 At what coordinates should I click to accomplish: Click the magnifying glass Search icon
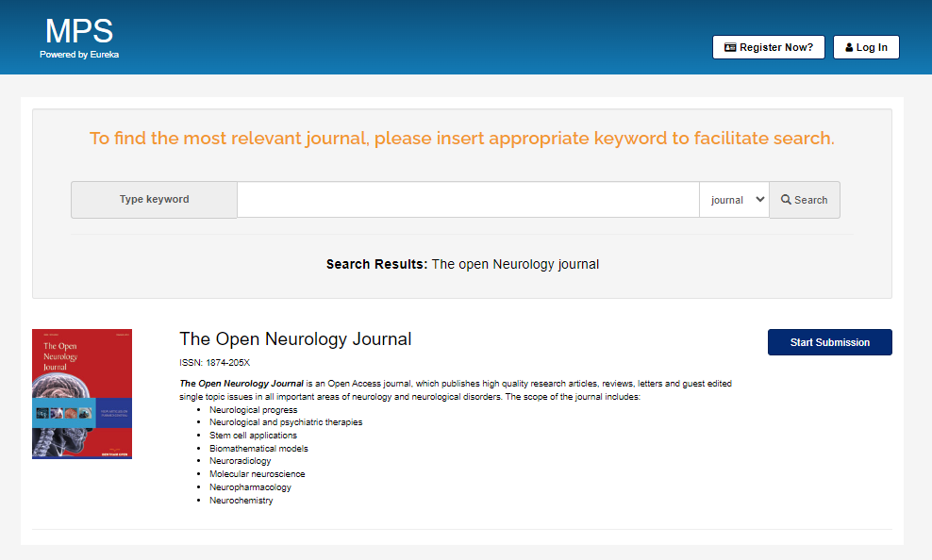[786, 200]
